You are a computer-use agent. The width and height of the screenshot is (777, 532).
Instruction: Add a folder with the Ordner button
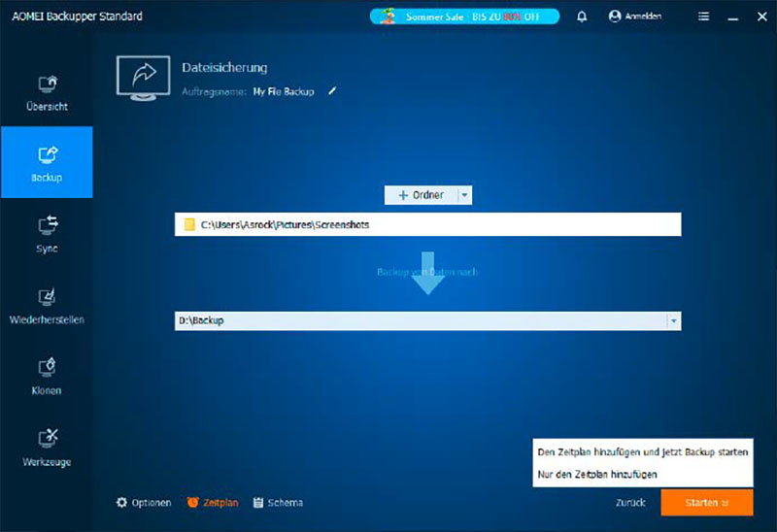422,195
